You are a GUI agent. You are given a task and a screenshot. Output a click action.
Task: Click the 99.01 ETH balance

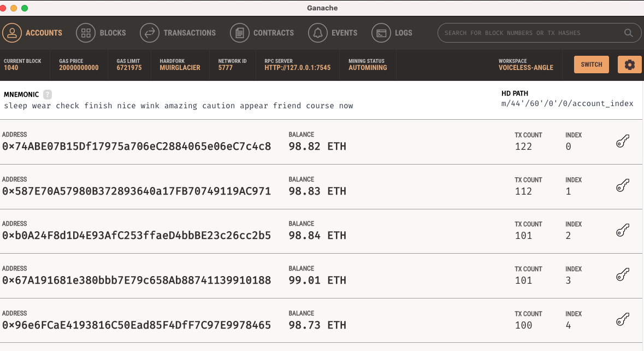coord(317,280)
